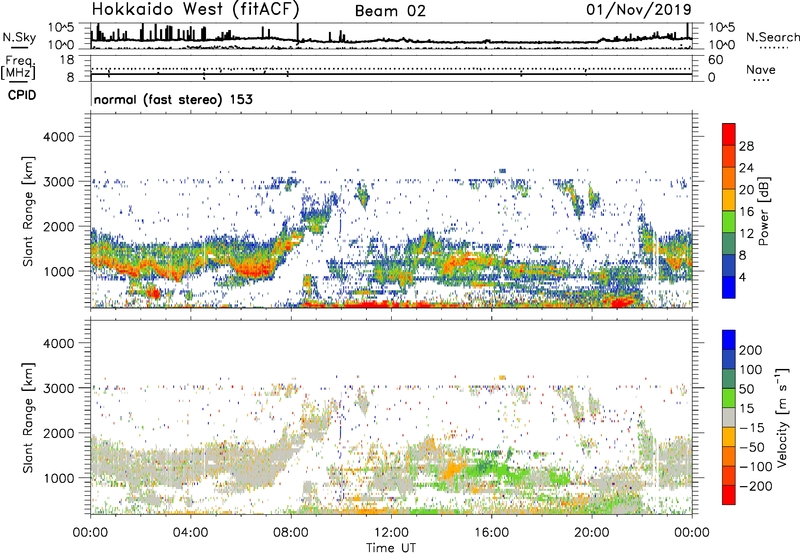Select the Velocity panel's '3000' range tick
800x554 pixels.
click(58, 388)
